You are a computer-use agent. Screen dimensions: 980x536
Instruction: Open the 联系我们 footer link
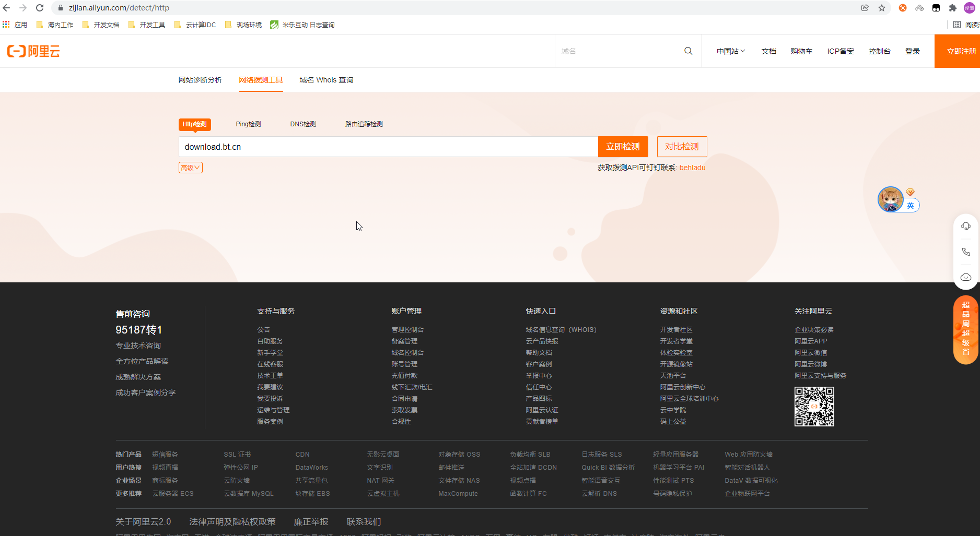tap(364, 522)
